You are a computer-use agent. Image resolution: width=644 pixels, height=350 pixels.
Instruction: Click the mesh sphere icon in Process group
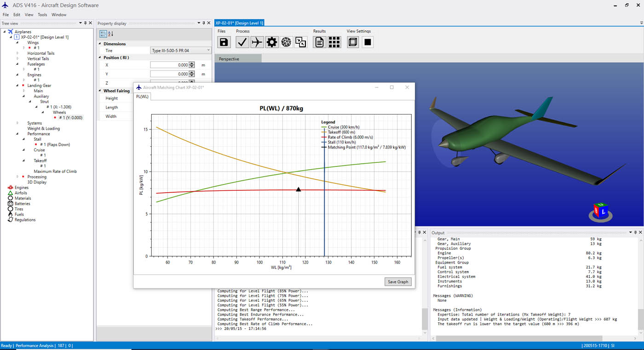287,42
